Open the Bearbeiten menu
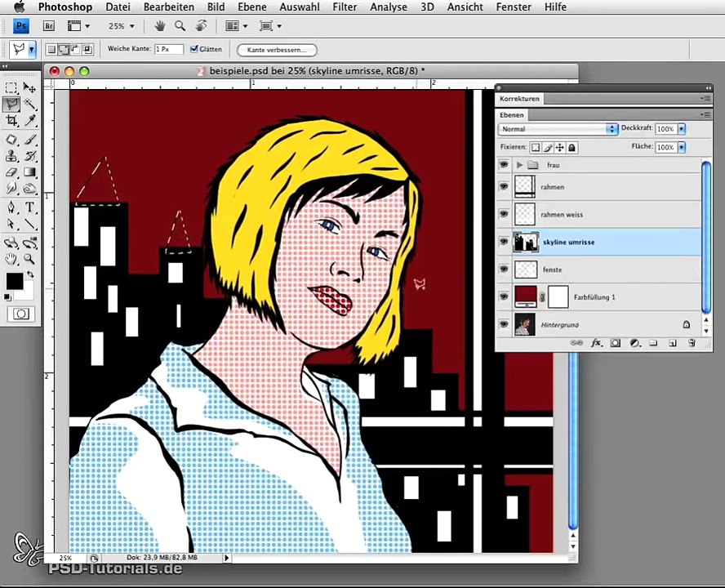The height and width of the screenshot is (588, 725). pos(169,7)
